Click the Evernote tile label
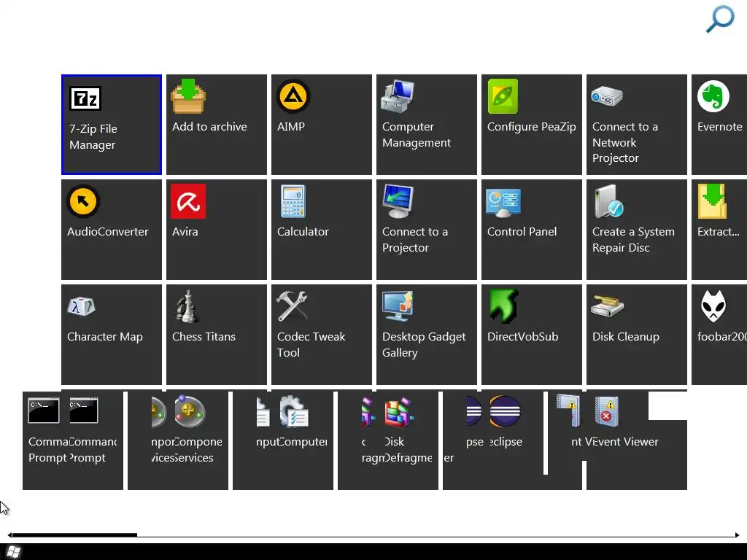Screen dimensions: 747x560 coord(719,127)
